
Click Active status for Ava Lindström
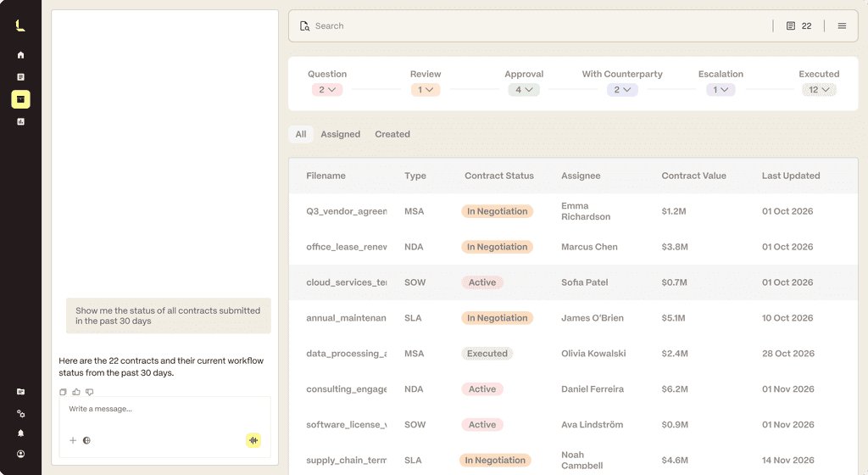(x=482, y=425)
